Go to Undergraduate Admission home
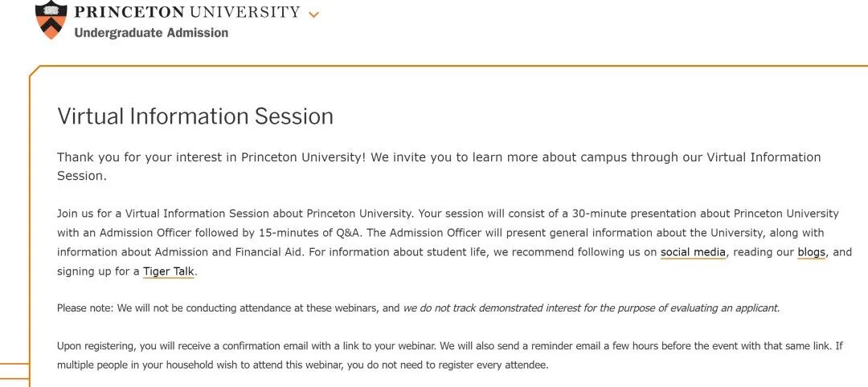 [x=151, y=33]
